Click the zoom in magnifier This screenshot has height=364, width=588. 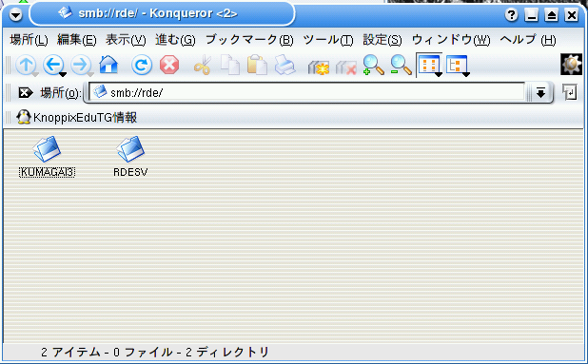point(374,66)
